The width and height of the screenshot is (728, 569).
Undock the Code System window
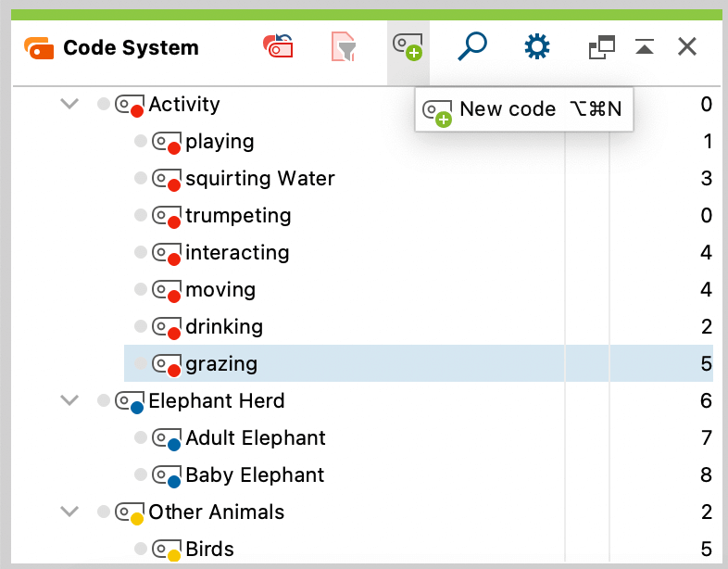[602, 47]
